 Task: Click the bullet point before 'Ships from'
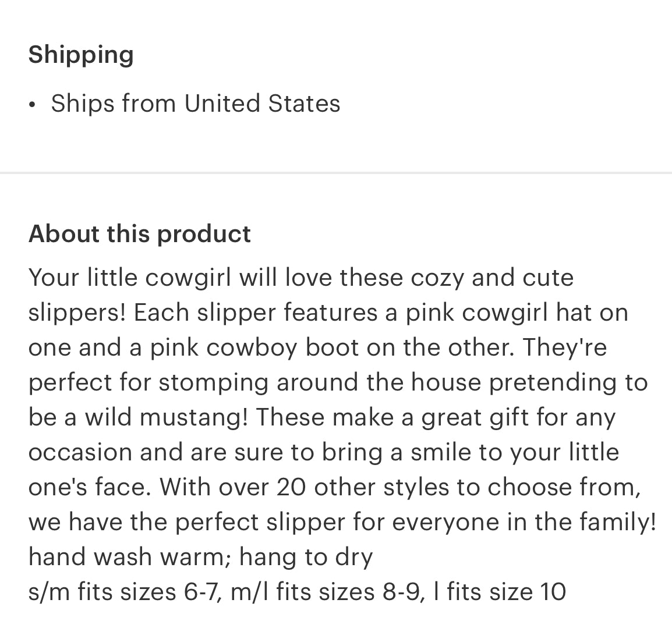click(x=31, y=105)
